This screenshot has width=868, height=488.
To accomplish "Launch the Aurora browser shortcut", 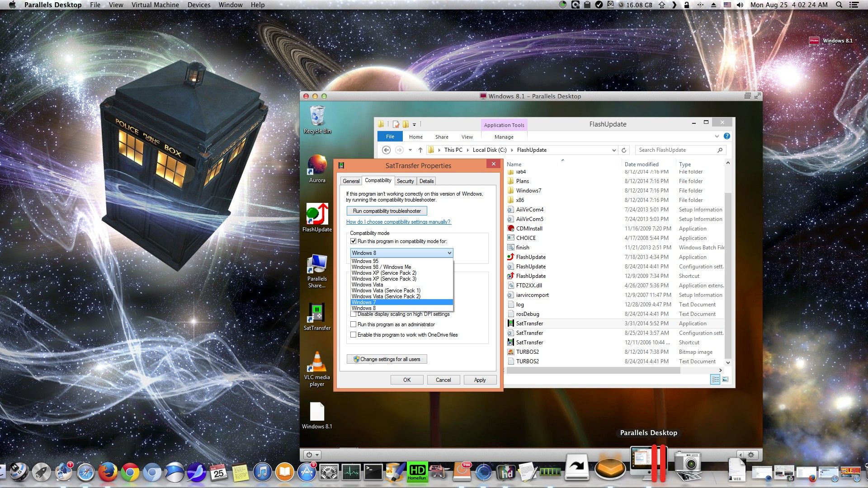I will click(317, 169).
